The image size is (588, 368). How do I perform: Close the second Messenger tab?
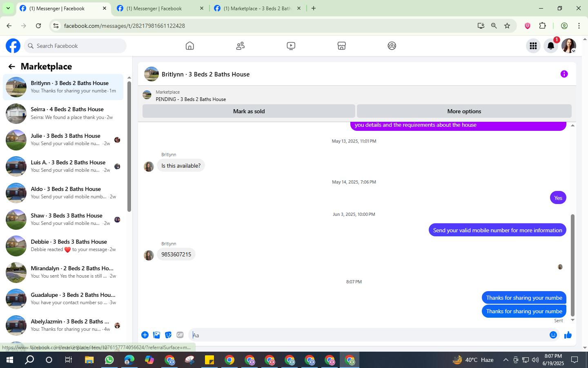point(202,8)
